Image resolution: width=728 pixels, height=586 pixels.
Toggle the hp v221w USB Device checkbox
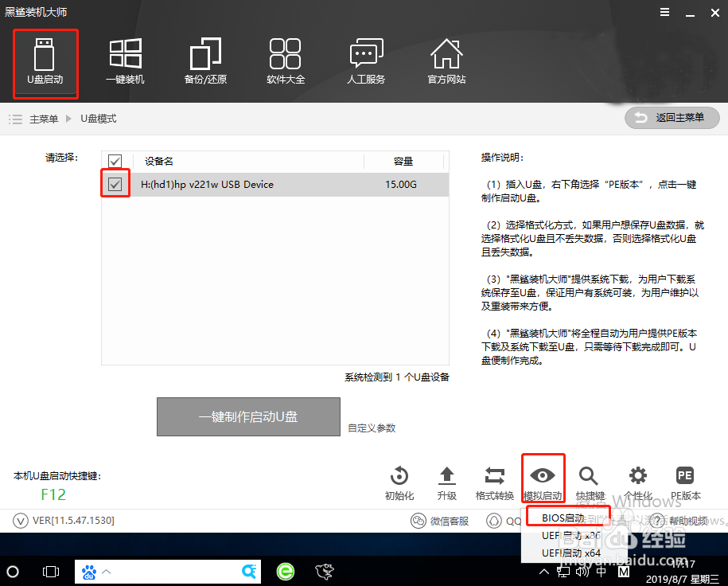(115, 184)
